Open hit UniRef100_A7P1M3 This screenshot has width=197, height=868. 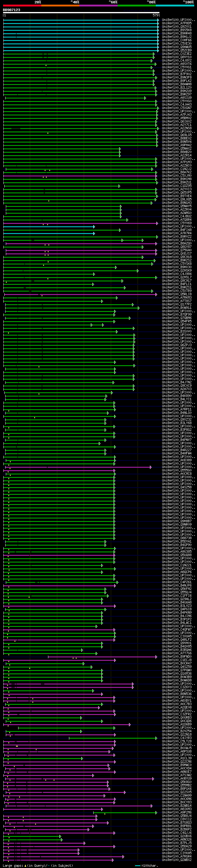[x=177, y=162]
